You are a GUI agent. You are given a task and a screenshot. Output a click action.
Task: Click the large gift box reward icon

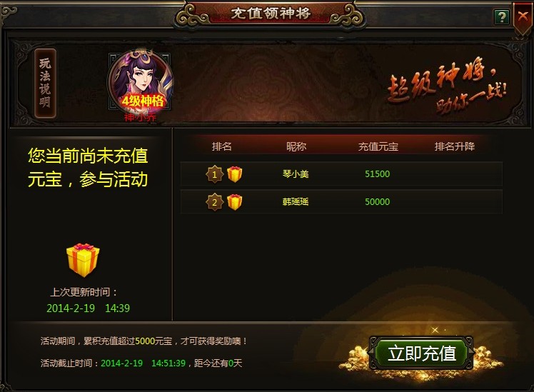[83, 260]
